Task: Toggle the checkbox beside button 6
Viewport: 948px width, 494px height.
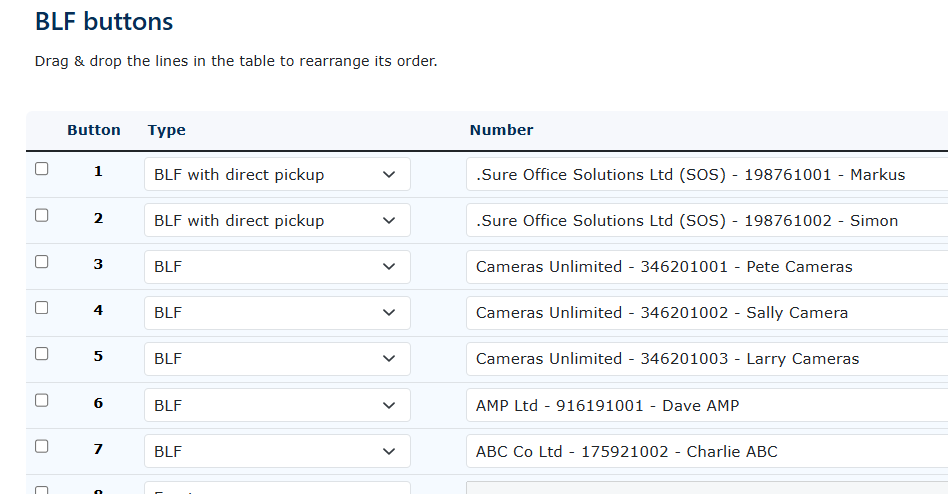Action: click(42, 400)
